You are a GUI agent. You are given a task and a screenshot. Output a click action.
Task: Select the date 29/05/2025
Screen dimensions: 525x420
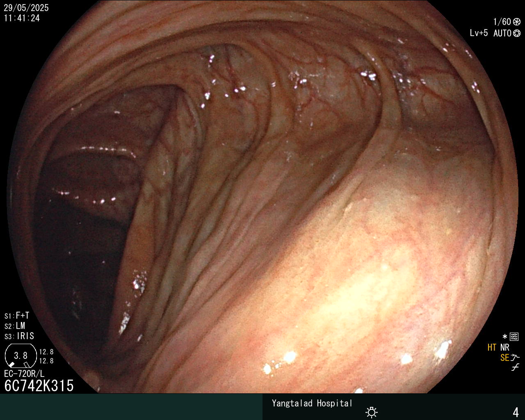pyautogui.click(x=26, y=8)
